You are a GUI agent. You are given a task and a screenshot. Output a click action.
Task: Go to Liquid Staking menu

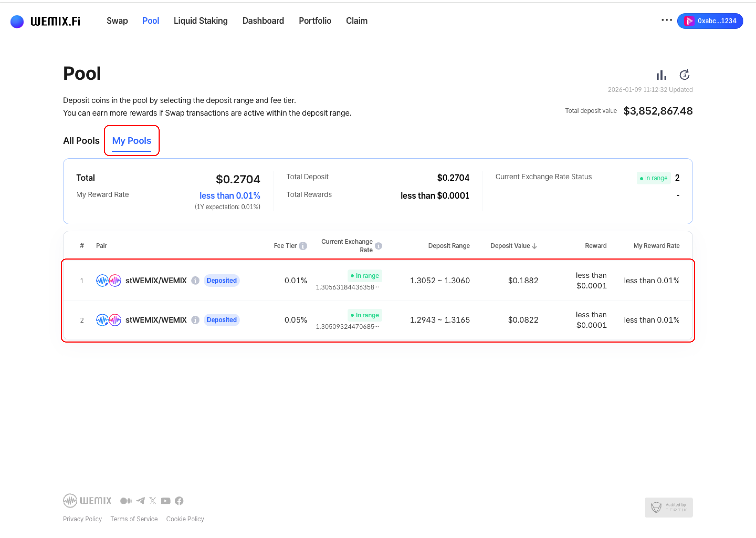(201, 21)
